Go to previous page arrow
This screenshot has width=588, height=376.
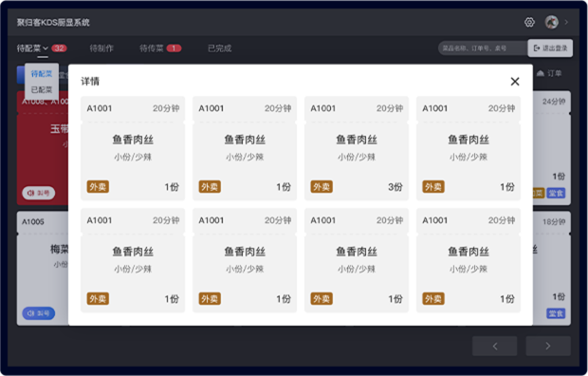495,346
